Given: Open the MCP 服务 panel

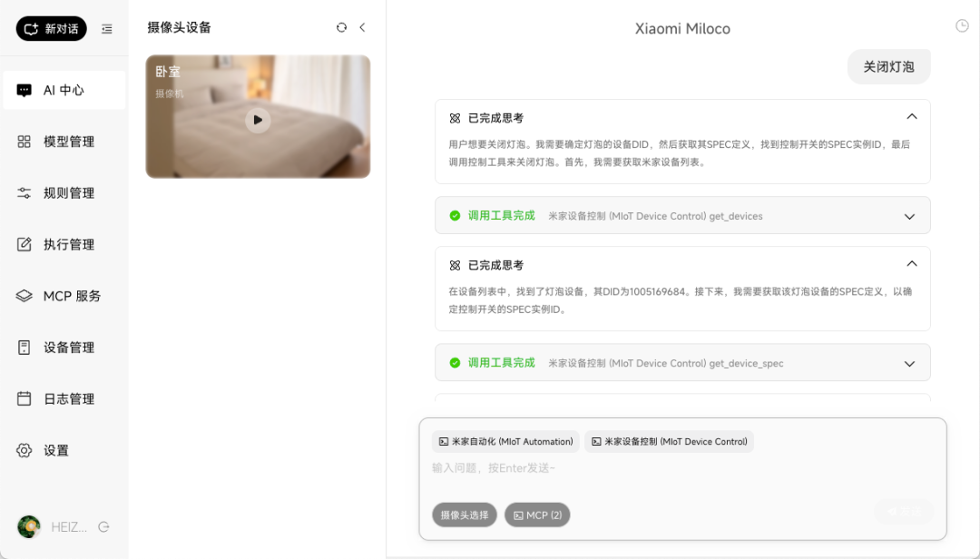Looking at the screenshot, I should point(64,295).
